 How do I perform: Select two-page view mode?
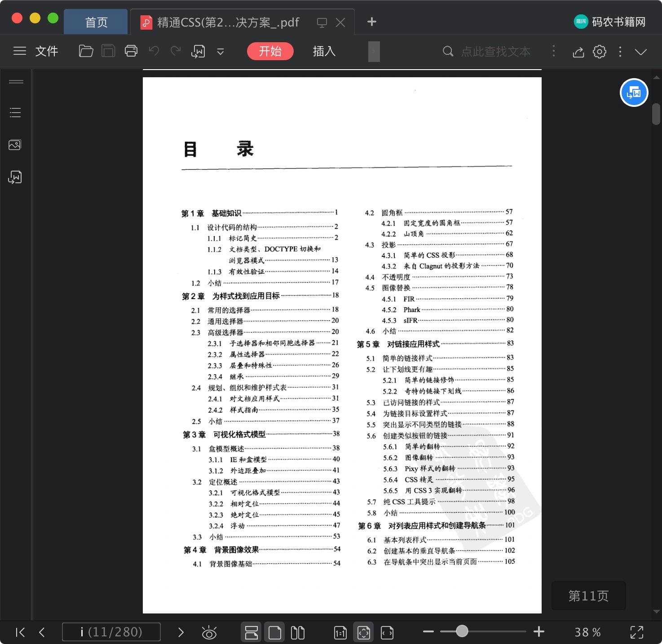[x=298, y=632]
